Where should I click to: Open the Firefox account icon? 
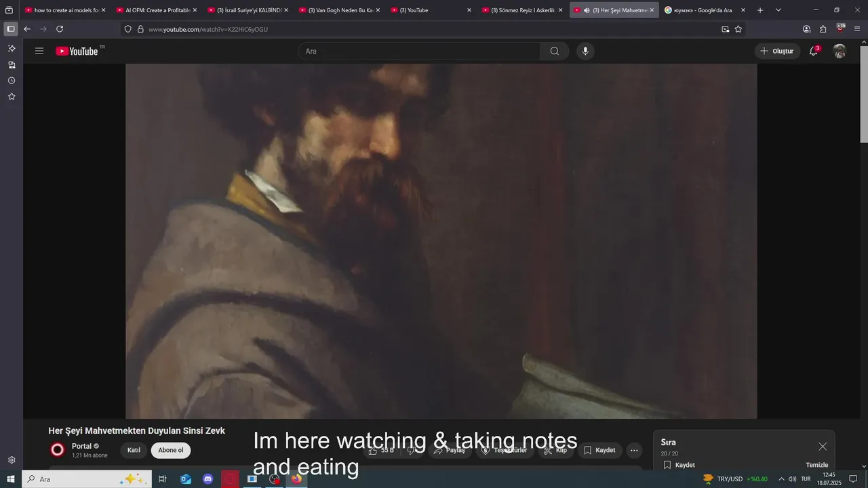[806, 29]
